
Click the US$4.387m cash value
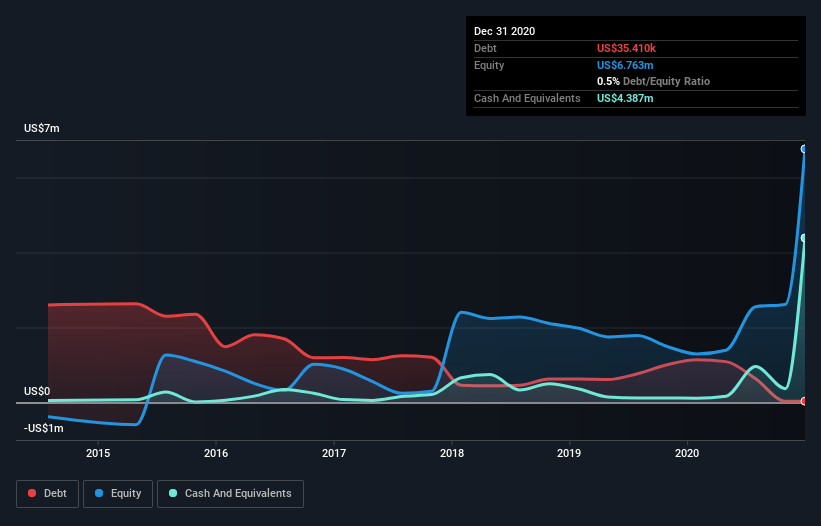click(625, 98)
